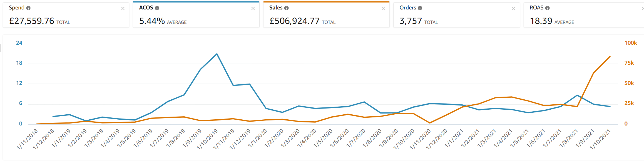The image size is (644, 161).
Task: Click the ACOS info icon
Action: [x=157, y=8]
